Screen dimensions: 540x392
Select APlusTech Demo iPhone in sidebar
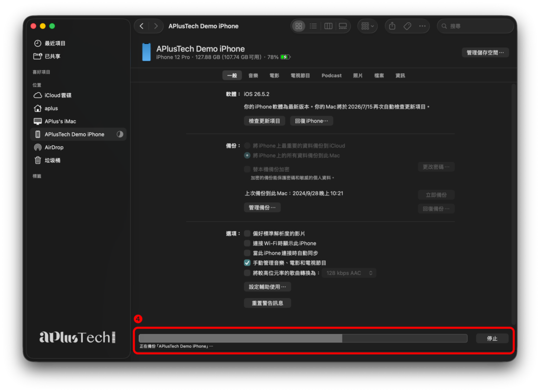click(x=78, y=134)
